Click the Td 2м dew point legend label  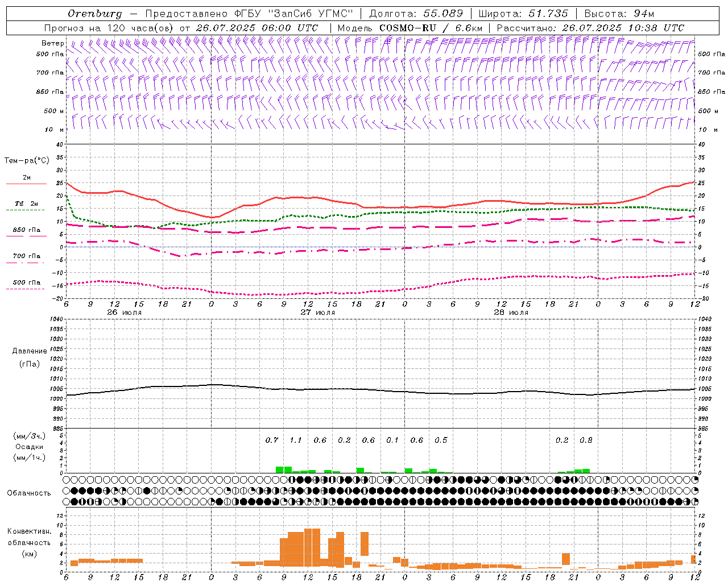pyautogui.click(x=27, y=203)
